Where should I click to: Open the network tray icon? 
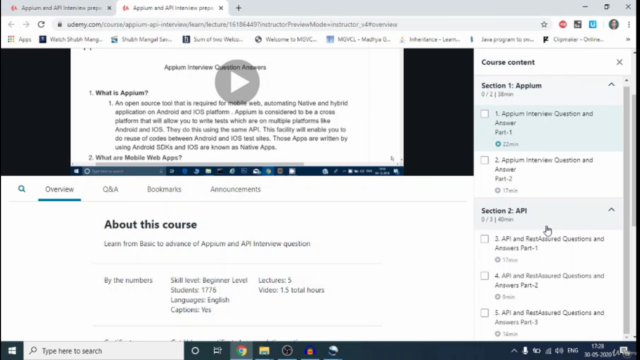(548, 351)
